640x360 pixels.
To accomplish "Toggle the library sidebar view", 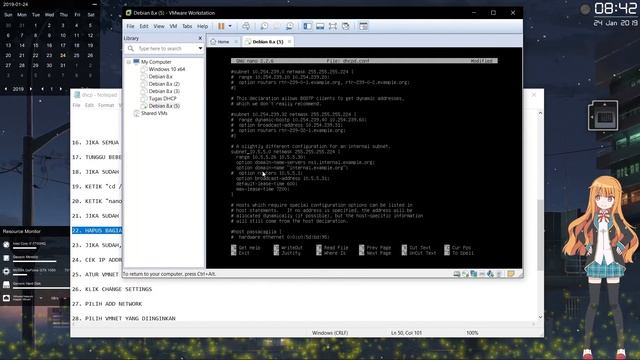I will tap(307, 26).
